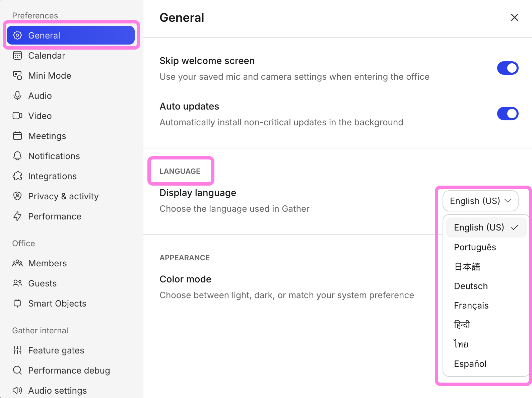
Task: Click the Smart Objects plug icon
Action: click(x=17, y=303)
